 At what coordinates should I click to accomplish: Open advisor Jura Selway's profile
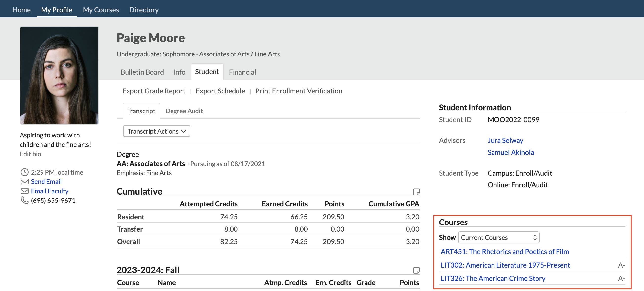pyautogui.click(x=505, y=140)
